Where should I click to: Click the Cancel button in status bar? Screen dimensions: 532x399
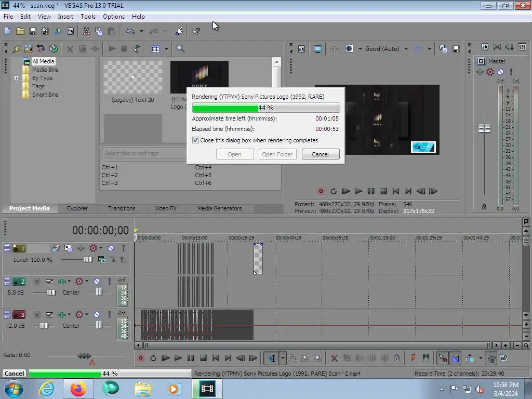(14, 374)
